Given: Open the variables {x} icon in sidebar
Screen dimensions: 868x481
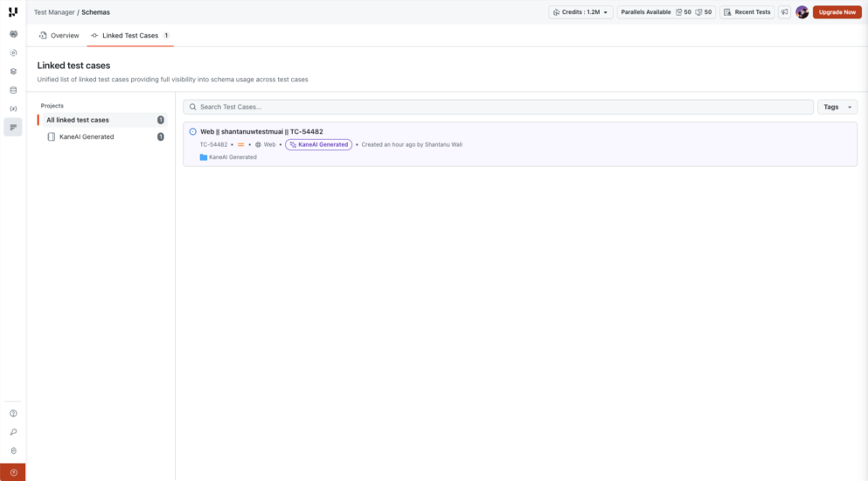Looking at the screenshot, I should pos(13,108).
